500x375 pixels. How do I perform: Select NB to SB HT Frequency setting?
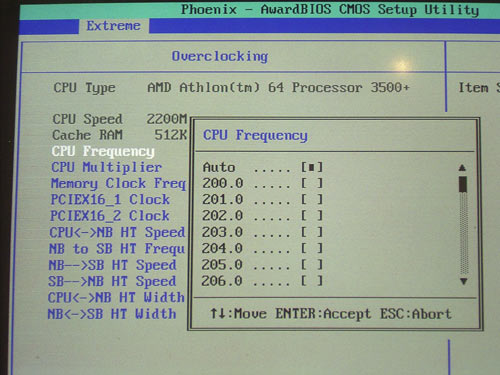click(117, 249)
